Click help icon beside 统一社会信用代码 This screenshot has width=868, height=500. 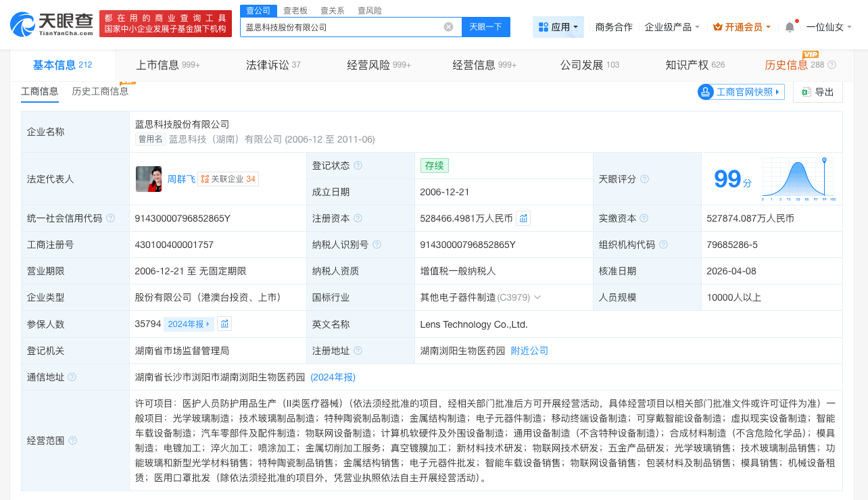[110, 218]
